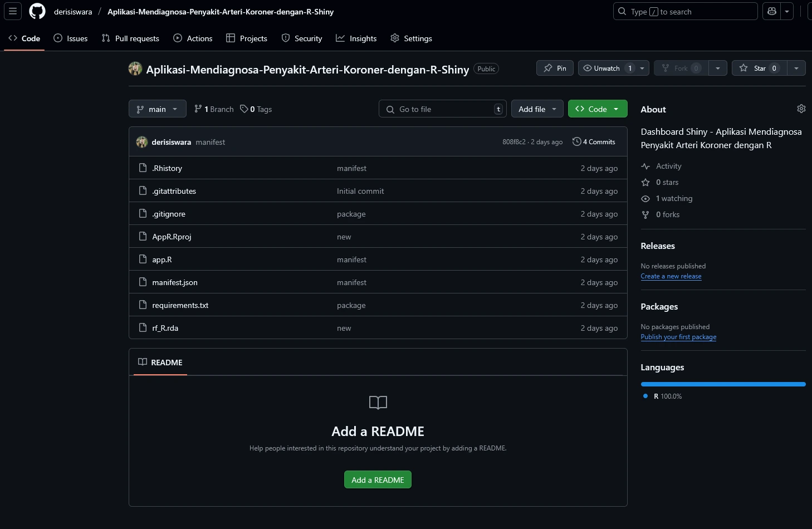812x529 pixels.
Task: Star this repository
Action: pyautogui.click(x=760, y=68)
